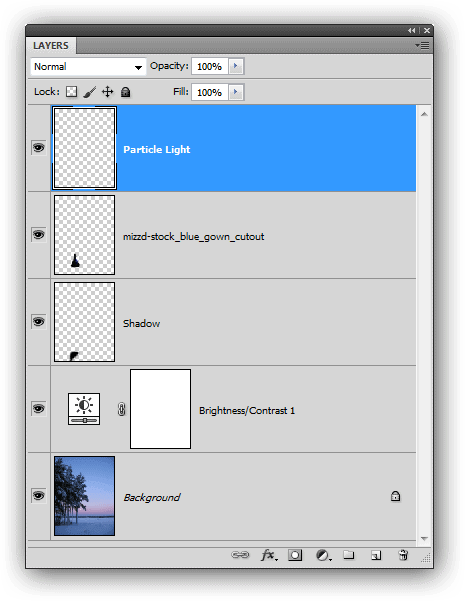
Task: Open the layer style fx menu
Action: pyautogui.click(x=269, y=555)
